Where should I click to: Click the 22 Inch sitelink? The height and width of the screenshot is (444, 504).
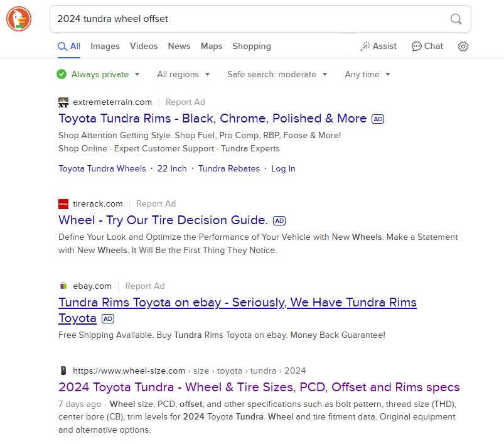point(172,168)
